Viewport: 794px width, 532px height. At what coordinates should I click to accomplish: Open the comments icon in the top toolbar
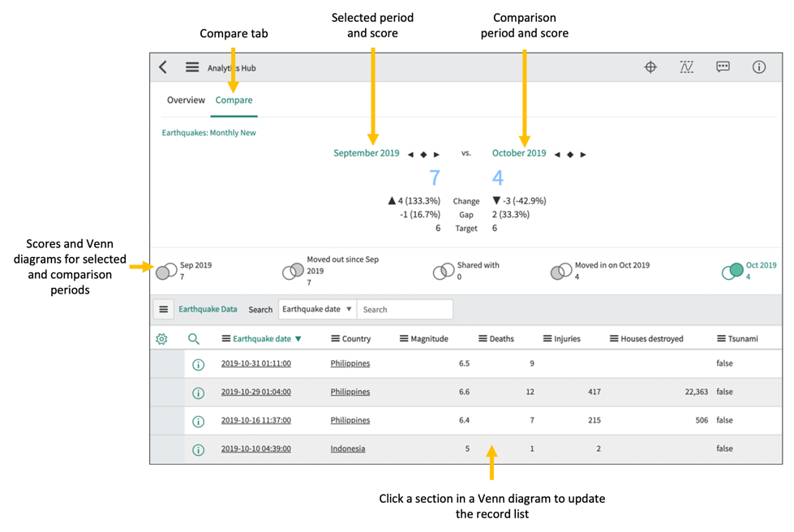pos(723,67)
